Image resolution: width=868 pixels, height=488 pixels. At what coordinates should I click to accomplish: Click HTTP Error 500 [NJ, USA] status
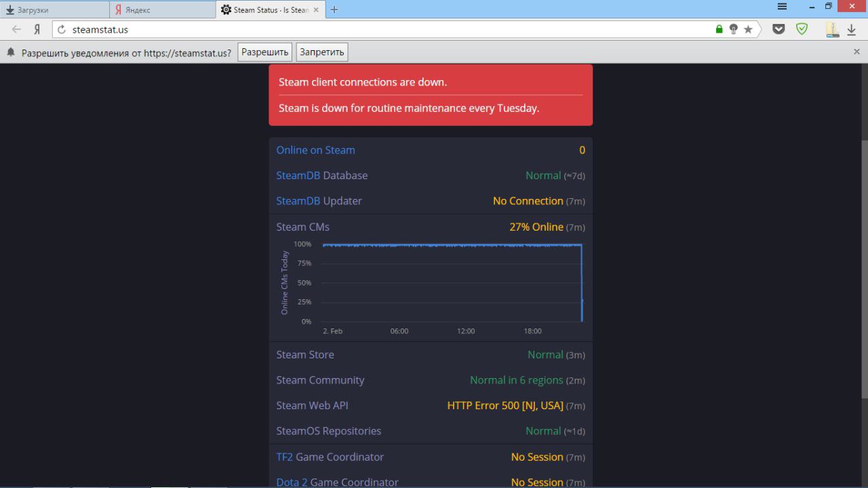(505, 405)
